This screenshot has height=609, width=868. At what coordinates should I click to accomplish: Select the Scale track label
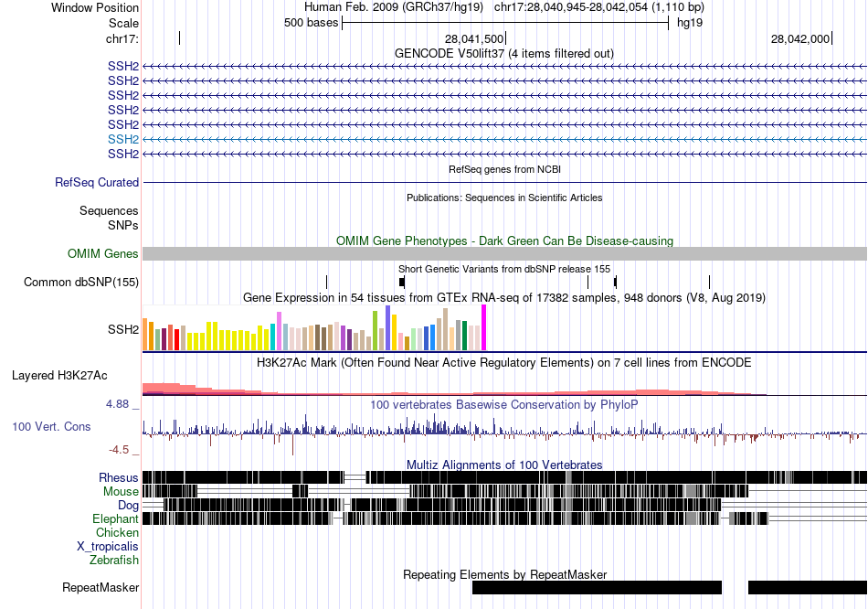(x=123, y=23)
